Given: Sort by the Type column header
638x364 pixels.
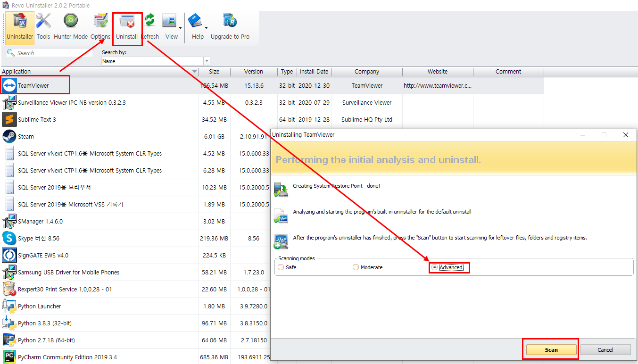Looking at the screenshot, I should (287, 72).
